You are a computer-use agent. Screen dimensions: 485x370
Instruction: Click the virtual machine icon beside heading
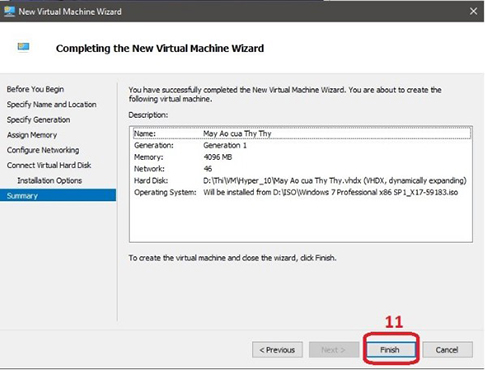[23, 47]
